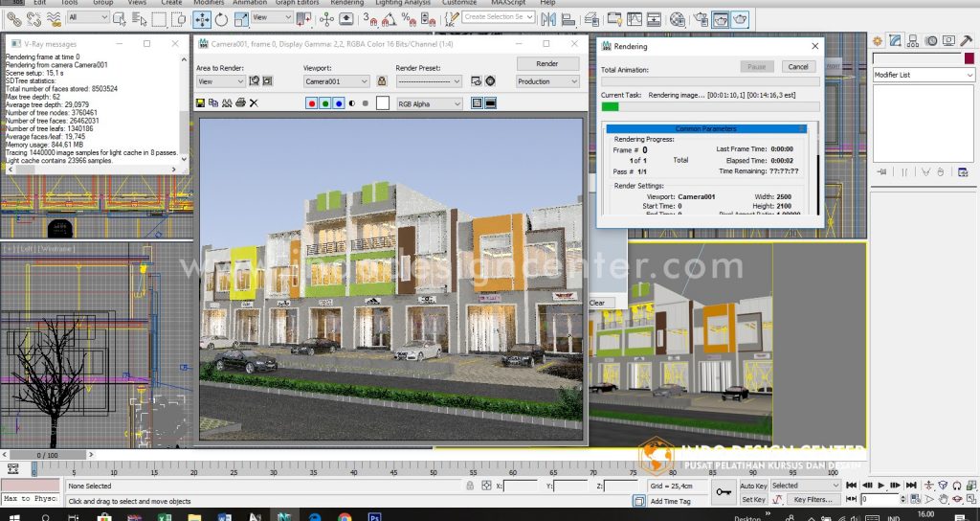
Task: Click the Current Task progress bar
Action: (x=711, y=107)
